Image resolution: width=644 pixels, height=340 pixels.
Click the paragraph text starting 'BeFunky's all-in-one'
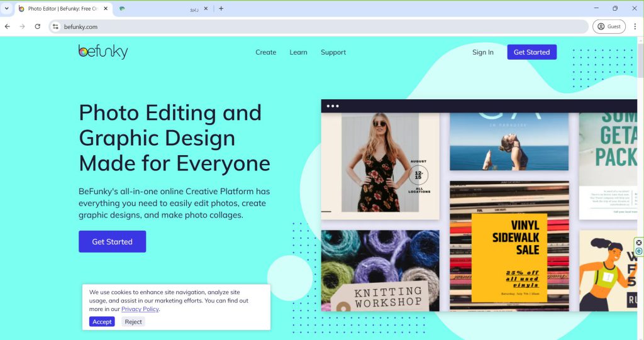(174, 203)
